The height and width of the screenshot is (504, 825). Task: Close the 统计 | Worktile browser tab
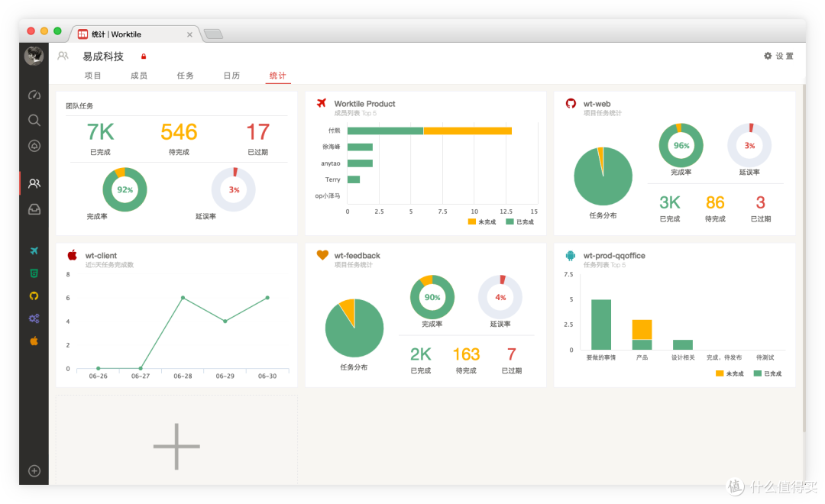pyautogui.click(x=189, y=34)
